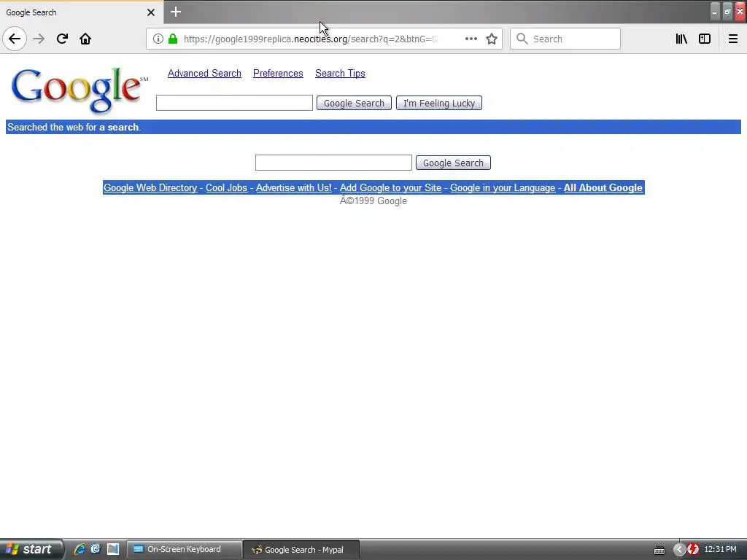Screen dimensions: 747x560
Task: Click the forward navigation arrow
Action: pyautogui.click(x=39, y=39)
